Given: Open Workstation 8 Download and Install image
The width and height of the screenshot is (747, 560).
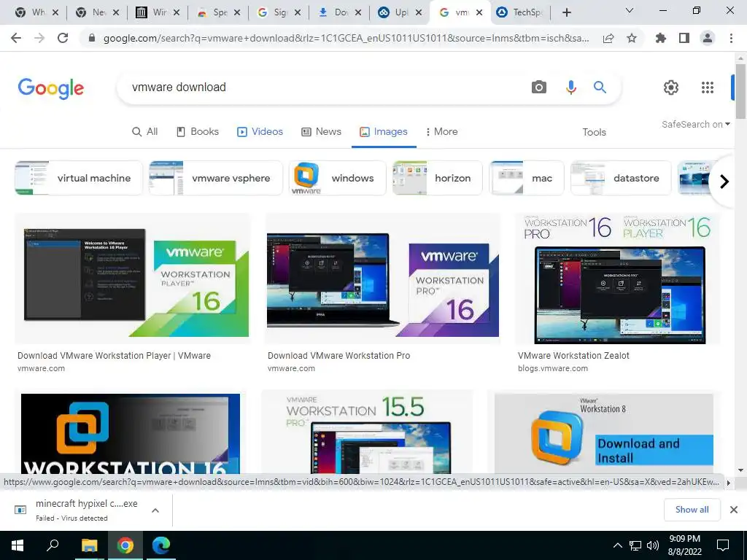Looking at the screenshot, I should coord(603,432).
